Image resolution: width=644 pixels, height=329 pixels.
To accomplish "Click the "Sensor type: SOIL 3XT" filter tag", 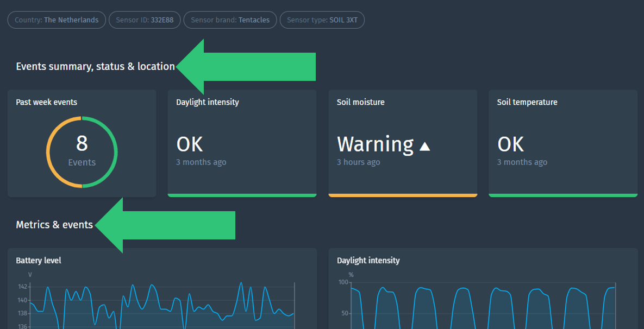I will (x=322, y=20).
